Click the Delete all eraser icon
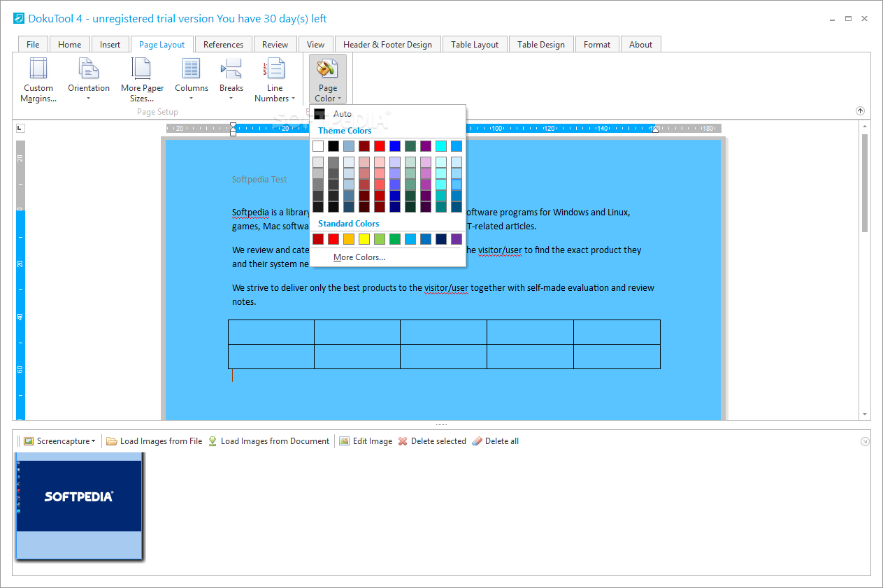Viewport: 883px width, 588px height. point(477,441)
